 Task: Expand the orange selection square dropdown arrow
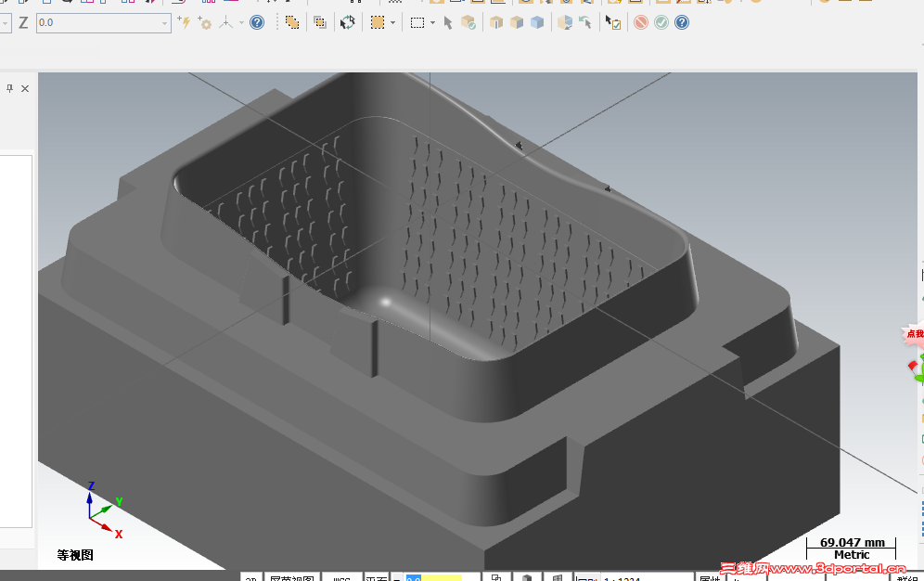(392, 23)
